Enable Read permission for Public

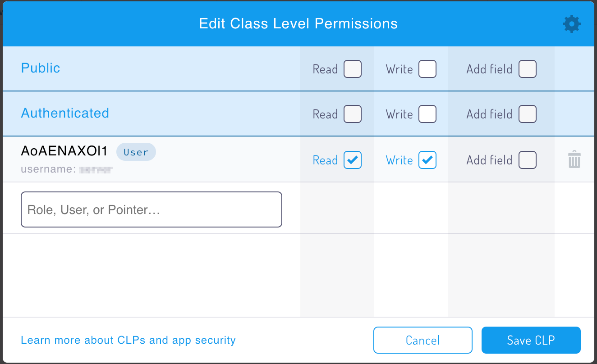click(353, 69)
